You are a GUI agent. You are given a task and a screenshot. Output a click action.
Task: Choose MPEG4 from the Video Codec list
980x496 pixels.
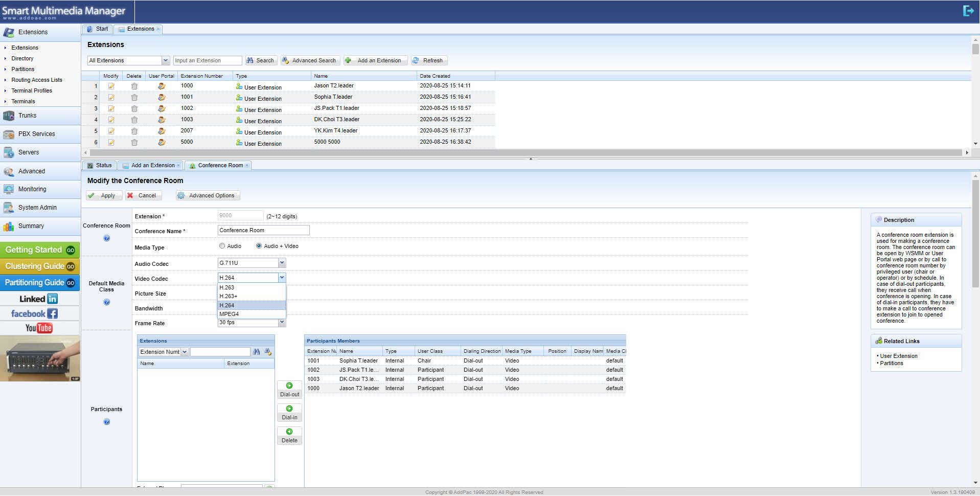(229, 314)
